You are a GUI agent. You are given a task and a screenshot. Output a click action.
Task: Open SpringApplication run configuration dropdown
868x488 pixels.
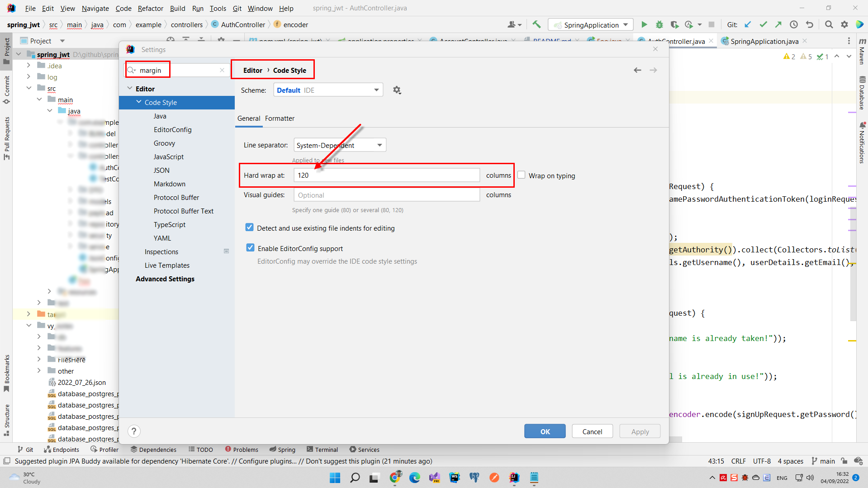pos(591,25)
